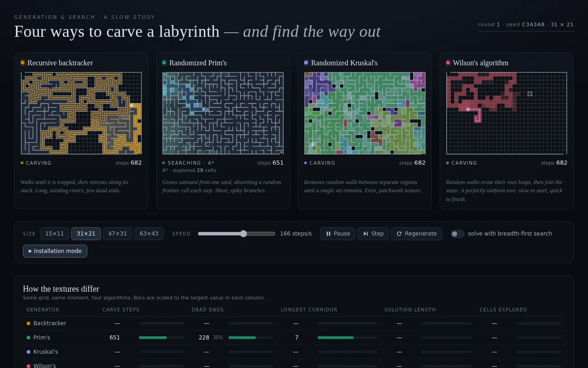This screenshot has height=368, width=588.
Task: Click the 166 steps/s speed readout
Action: (296, 234)
